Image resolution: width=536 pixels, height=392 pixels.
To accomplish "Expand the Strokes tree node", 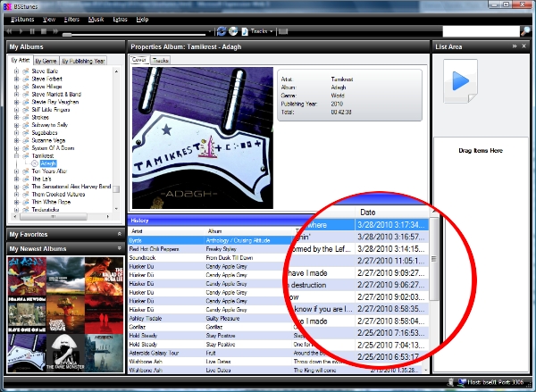I will pos(16,117).
